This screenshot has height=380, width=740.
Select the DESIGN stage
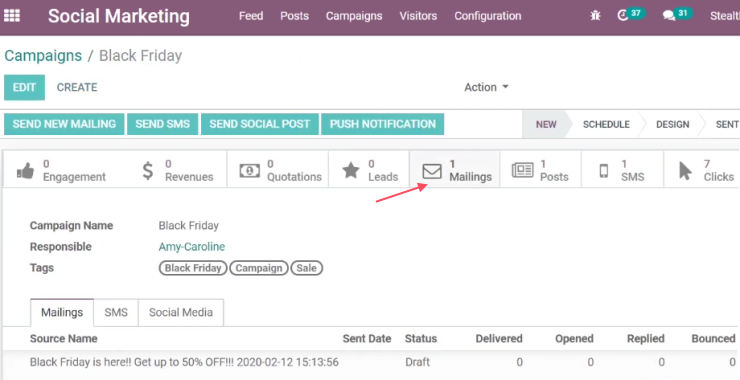[673, 125]
